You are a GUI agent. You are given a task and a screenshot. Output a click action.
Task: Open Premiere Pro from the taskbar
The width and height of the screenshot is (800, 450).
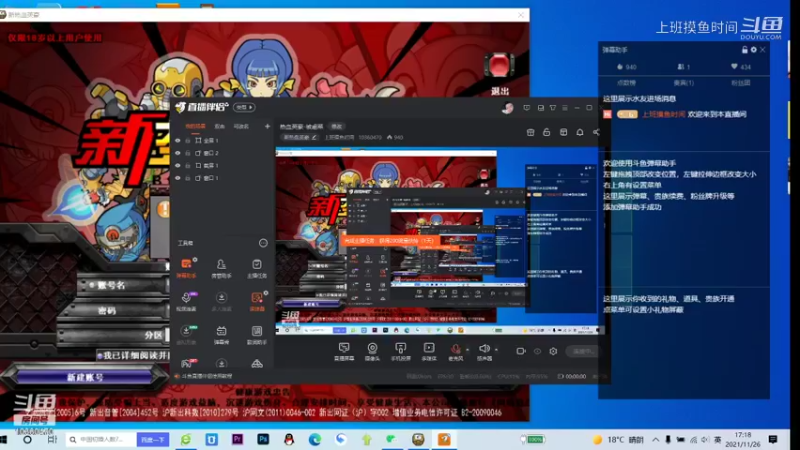coord(237,439)
